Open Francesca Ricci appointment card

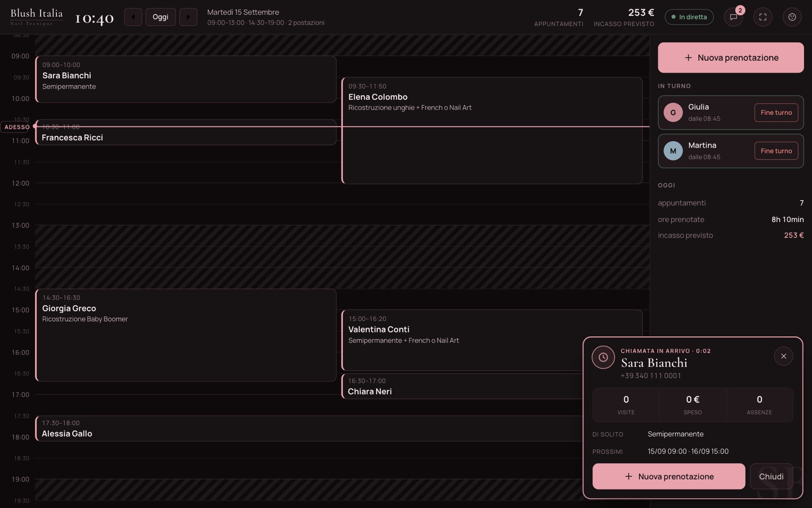point(186,133)
